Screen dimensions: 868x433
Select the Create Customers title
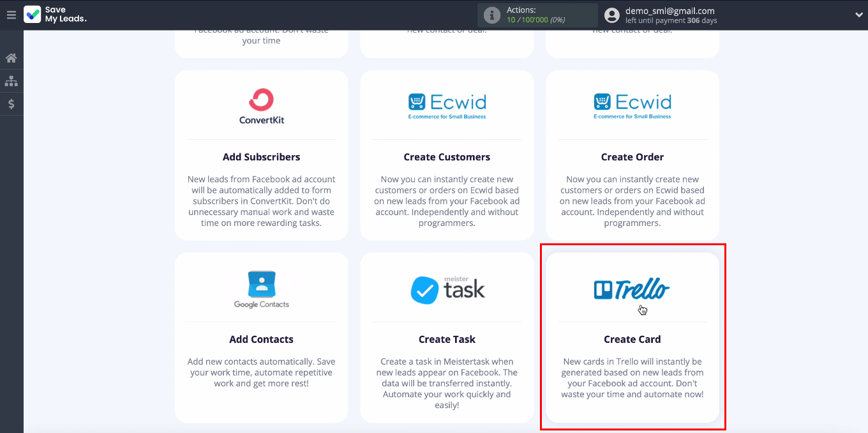coord(447,157)
